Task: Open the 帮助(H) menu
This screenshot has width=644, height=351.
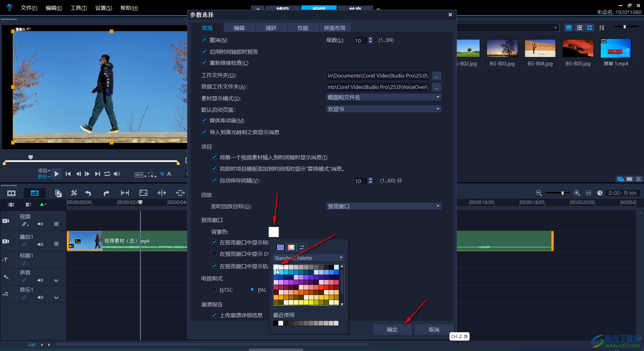Action: click(x=129, y=8)
